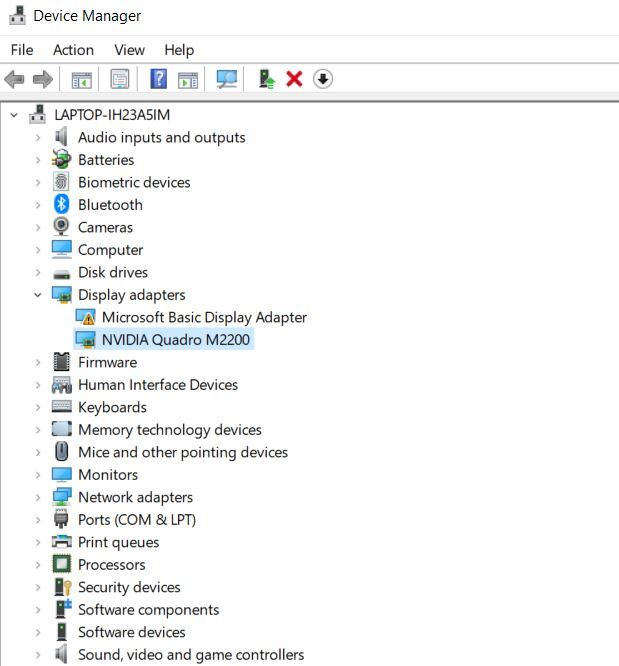Click the Security devices key icon
The width and height of the screenshot is (619, 666).
tap(62, 587)
